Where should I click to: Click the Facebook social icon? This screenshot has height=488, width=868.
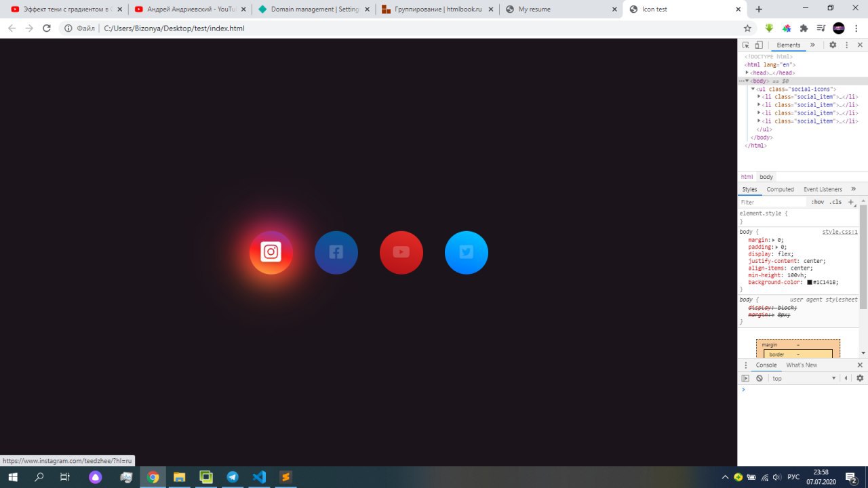click(x=336, y=252)
